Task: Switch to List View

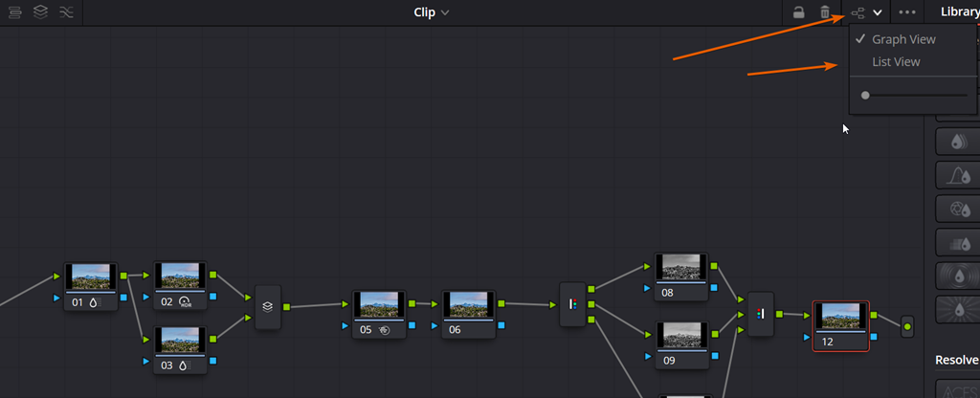Action: (x=896, y=62)
